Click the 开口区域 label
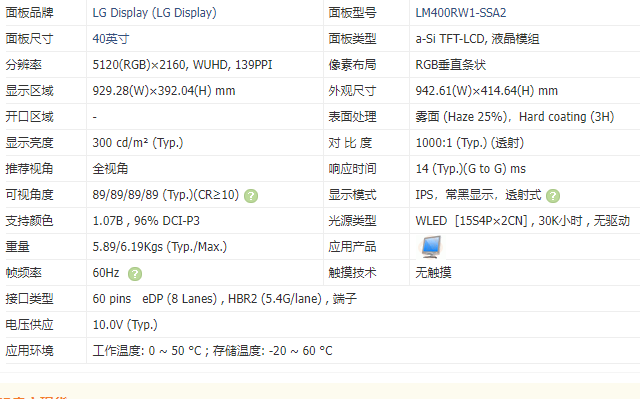Image resolution: width=640 pixels, height=399 pixels. [29, 117]
